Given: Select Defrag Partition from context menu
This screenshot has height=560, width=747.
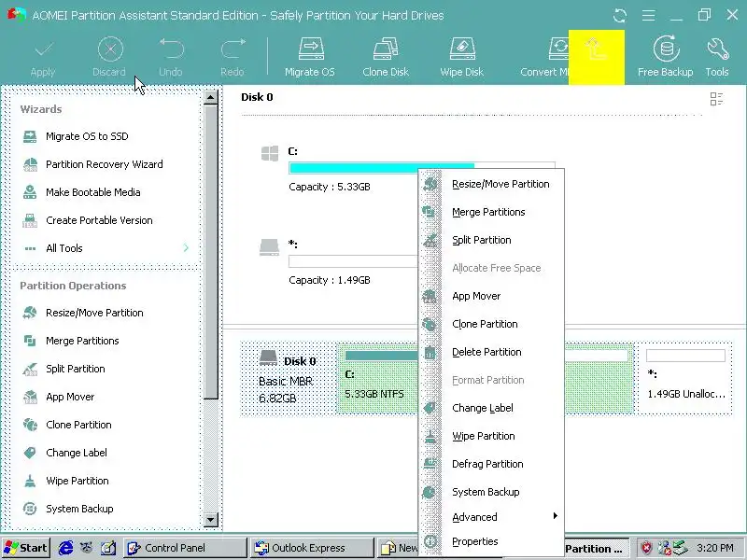Looking at the screenshot, I should coord(491,464).
